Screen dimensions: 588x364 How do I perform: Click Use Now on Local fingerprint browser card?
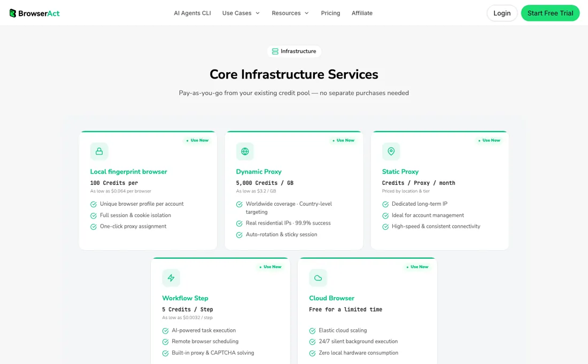(197, 140)
